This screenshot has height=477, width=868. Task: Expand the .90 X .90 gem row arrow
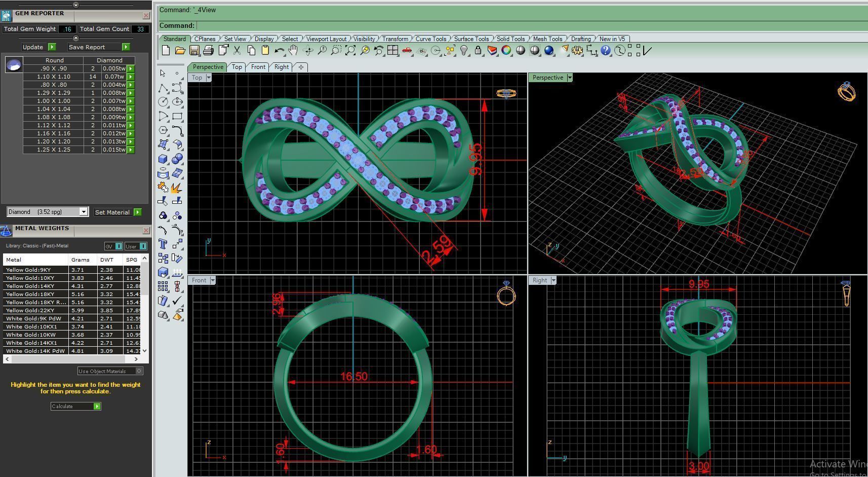pyautogui.click(x=131, y=68)
